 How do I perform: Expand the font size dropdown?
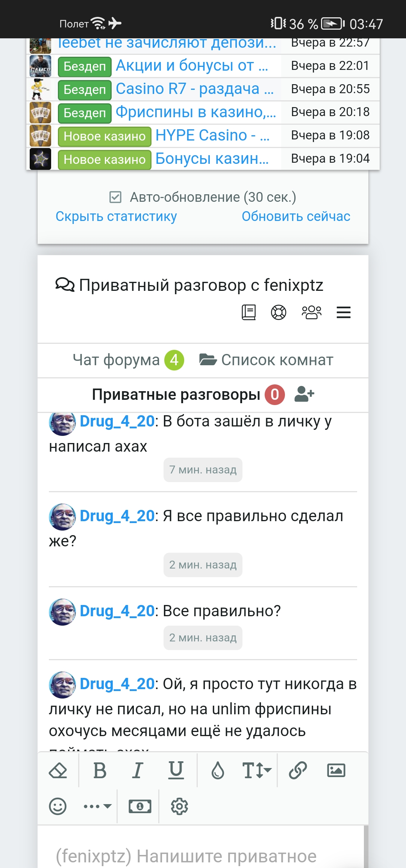click(257, 770)
